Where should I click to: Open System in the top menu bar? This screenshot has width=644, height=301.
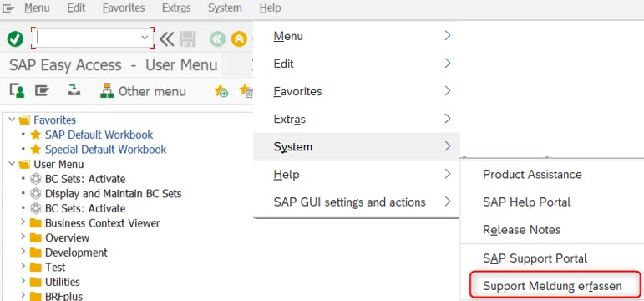pos(225,8)
